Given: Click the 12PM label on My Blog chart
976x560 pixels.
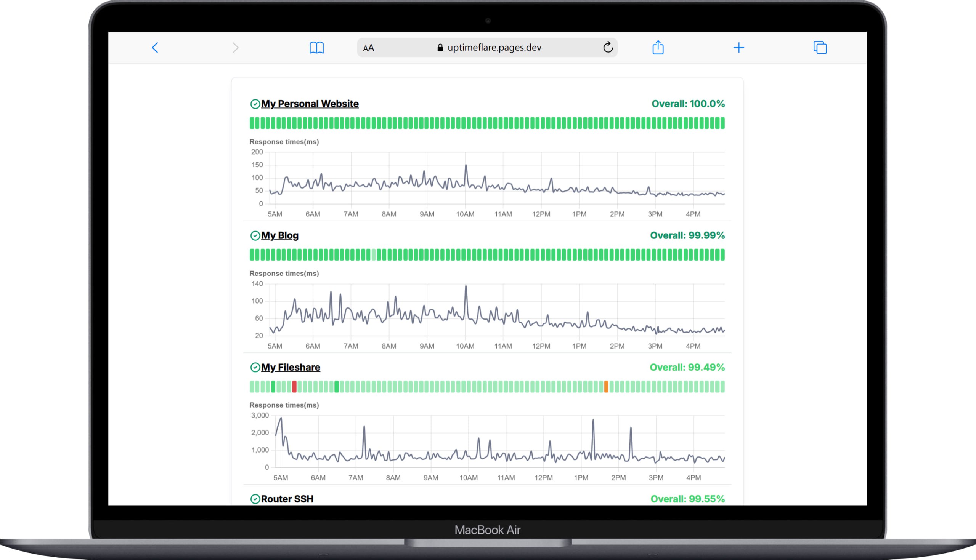Looking at the screenshot, I should [541, 346].
